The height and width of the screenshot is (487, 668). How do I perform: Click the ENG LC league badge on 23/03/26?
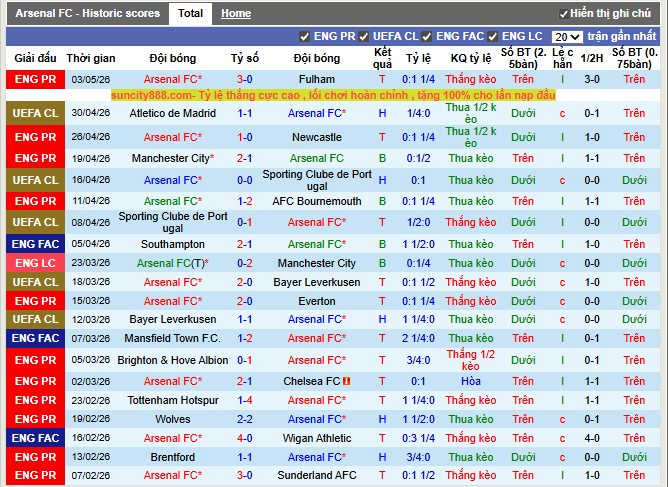35,263
